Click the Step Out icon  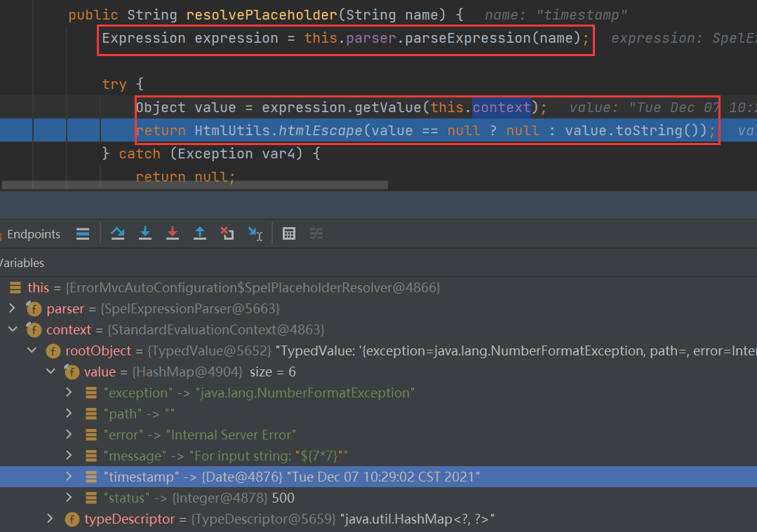coord(200,233)
